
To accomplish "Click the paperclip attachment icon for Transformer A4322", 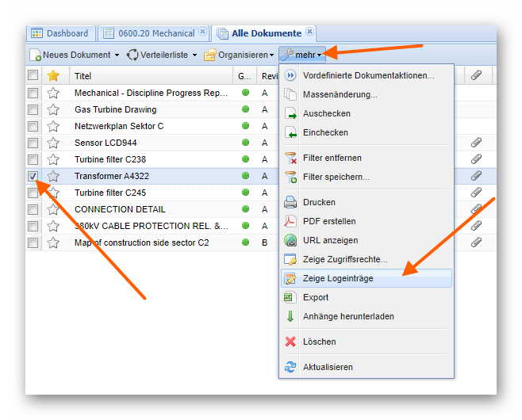I will 476,176.
